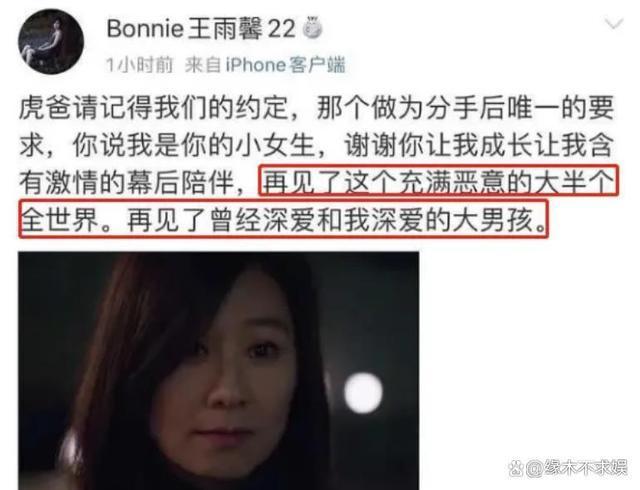Click the bright light spot in photo
The width and height of the screenshot is (640, 490).
click(x=363, y=392)
